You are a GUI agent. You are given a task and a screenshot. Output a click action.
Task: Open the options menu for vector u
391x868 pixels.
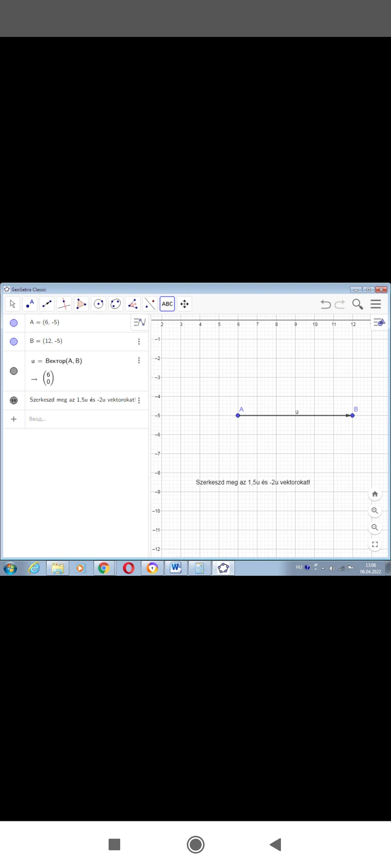coord(139,361)
